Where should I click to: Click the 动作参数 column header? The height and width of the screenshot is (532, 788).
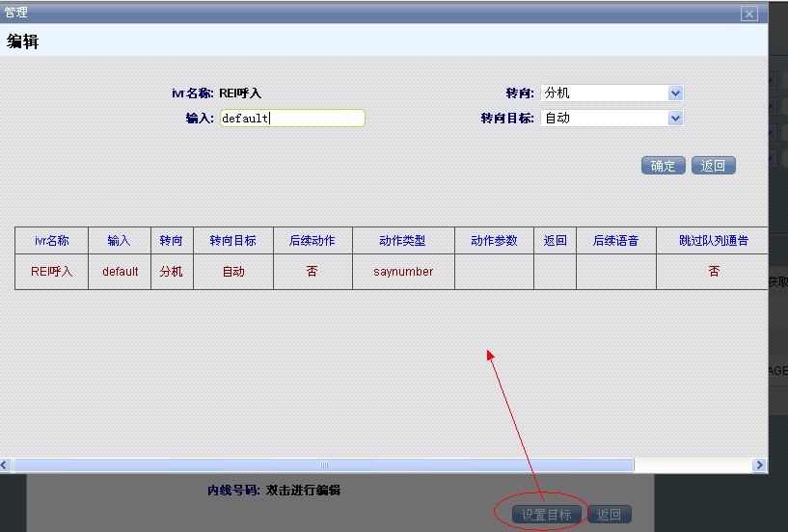pyautogui.click(x=494, y=241)
